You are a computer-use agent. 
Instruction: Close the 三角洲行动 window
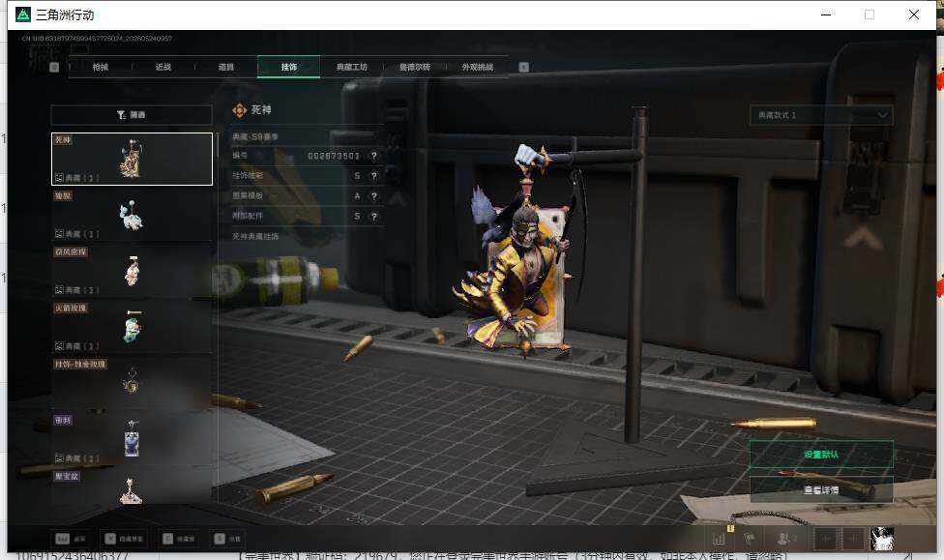point(913,15)
